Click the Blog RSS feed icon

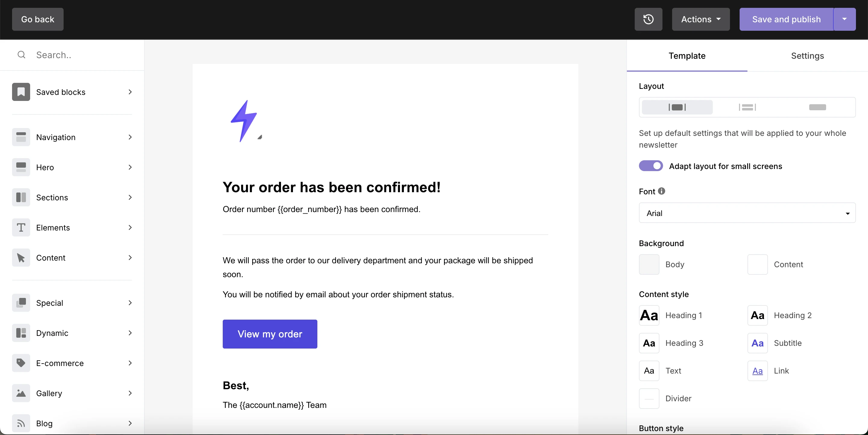click(21, 423)
